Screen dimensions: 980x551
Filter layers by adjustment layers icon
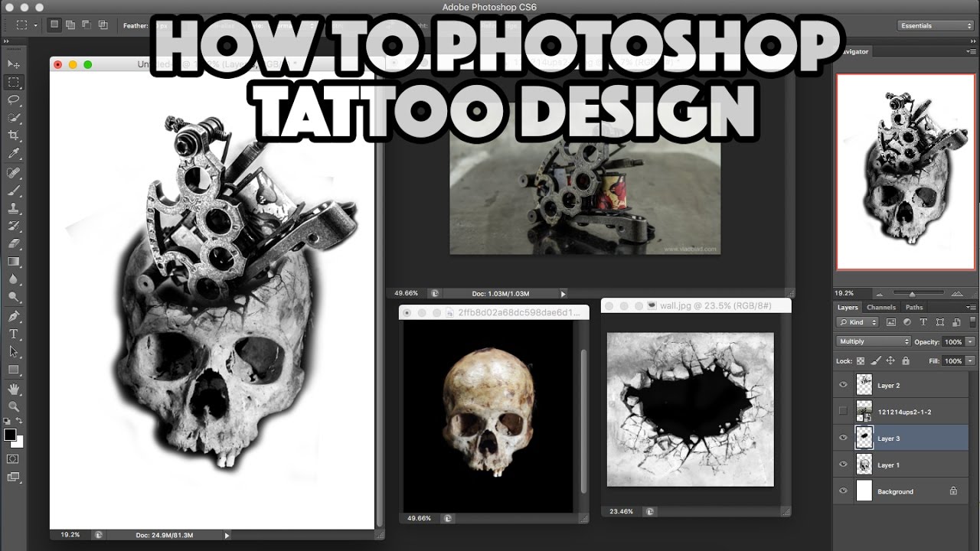click(907, 322)
